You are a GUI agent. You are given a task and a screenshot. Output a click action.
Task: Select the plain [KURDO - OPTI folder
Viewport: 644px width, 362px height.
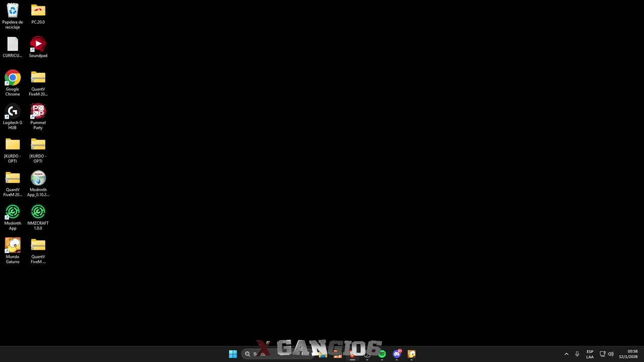coord(13,151)
